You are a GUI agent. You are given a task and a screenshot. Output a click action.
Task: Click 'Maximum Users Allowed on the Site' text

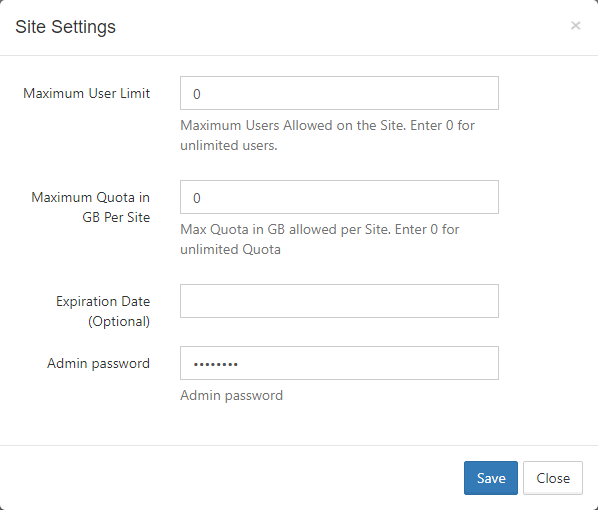(x=293, y=125)
